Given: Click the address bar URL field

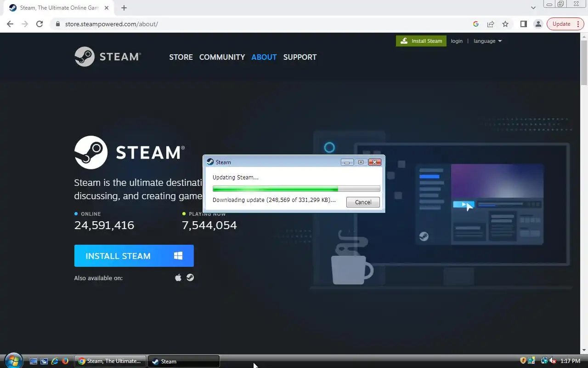Looking at the screenshot, I should point(262,24).
